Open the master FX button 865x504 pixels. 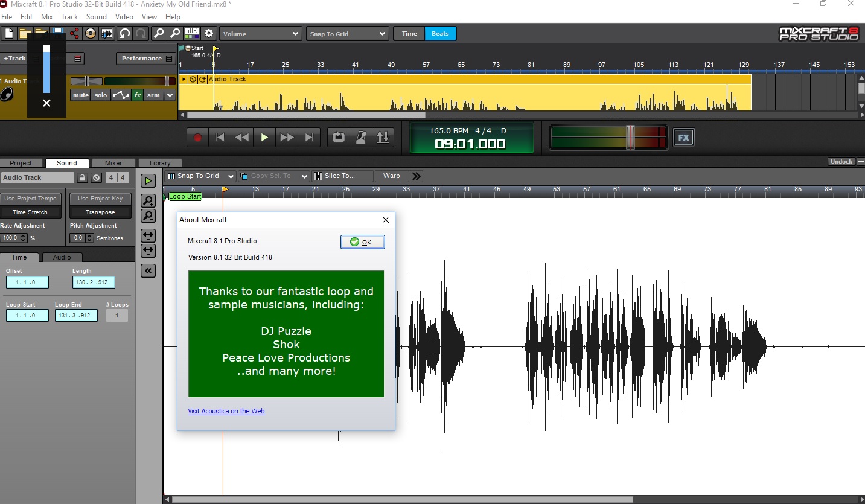[x=683, y=138]
